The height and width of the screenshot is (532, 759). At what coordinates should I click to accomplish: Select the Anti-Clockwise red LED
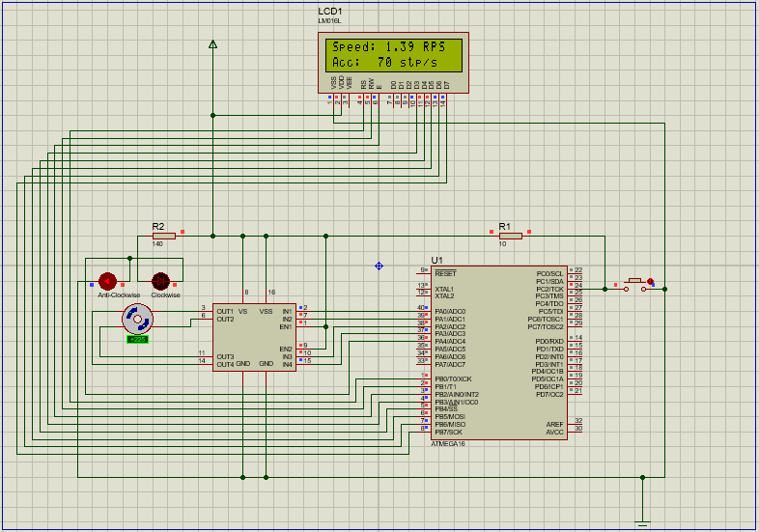tap(107, 281)
